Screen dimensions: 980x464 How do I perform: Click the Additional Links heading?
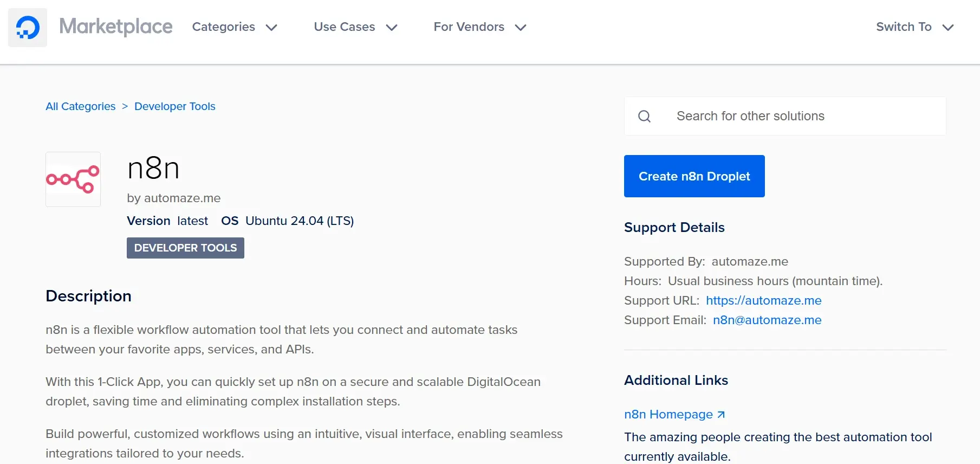(676, 380)
